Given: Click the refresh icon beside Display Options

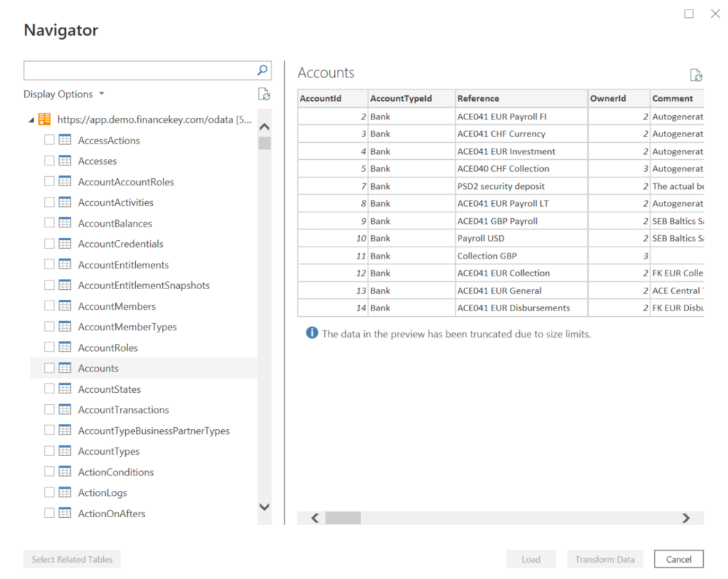Looking at the screenshot, I should tap(264, 94).
